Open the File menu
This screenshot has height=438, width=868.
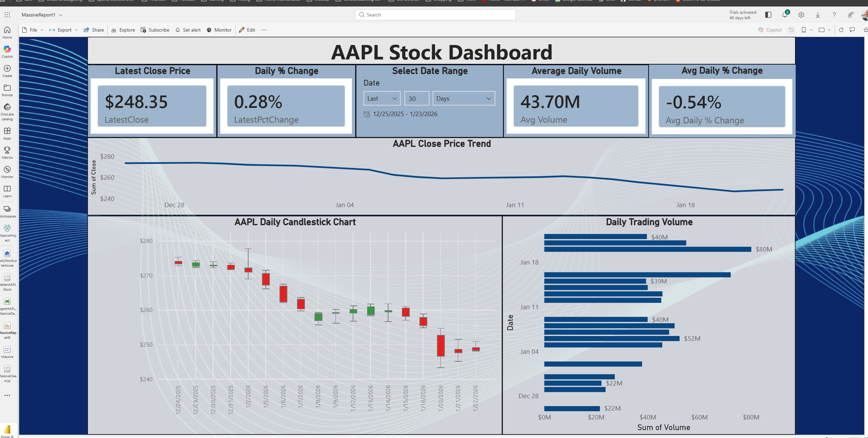pyautogui.click(x=33, y=30)
